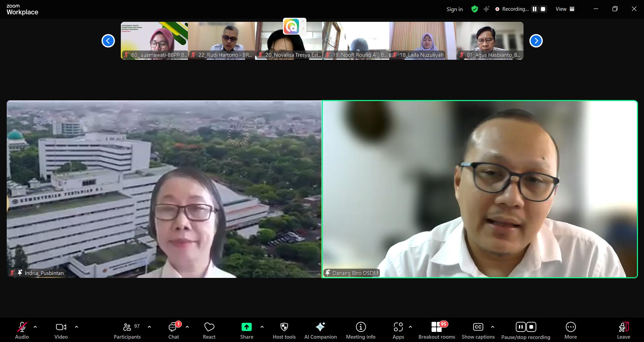644x342 pixels.
Task: Open Meeting info
Action: tap(360, 330)
